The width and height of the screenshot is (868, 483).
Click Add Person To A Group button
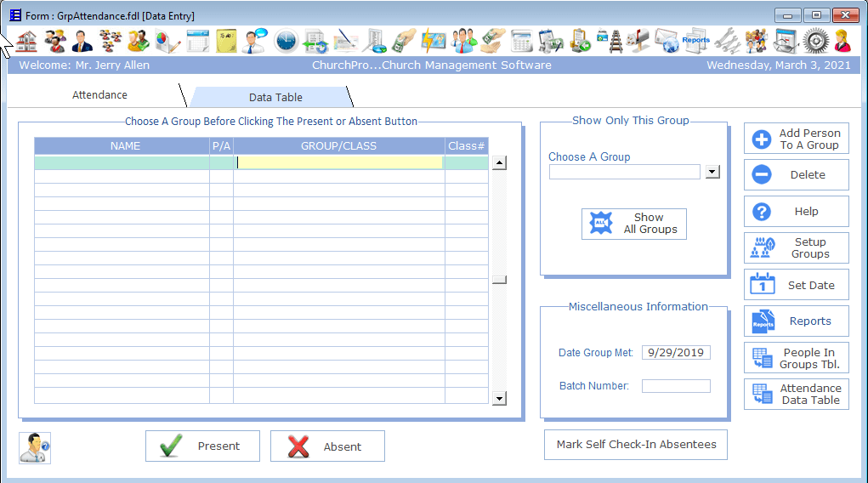pyautogui.click(x=796, y=139)
